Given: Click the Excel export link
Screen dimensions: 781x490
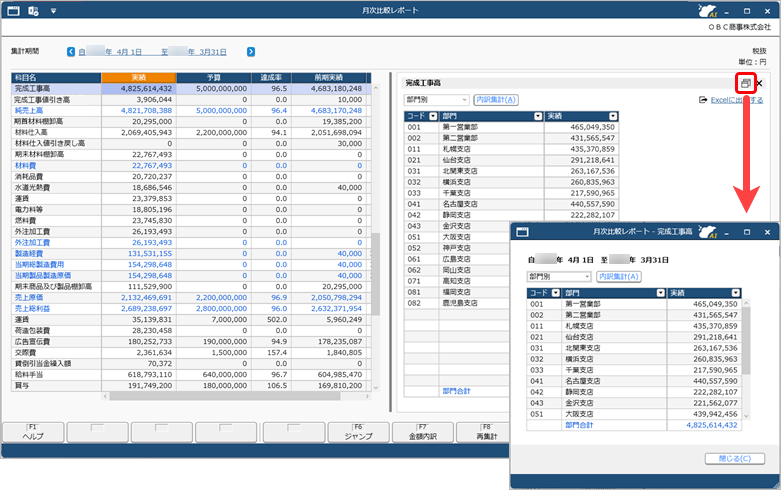Looking at the screenshot, I should [736, 100].
